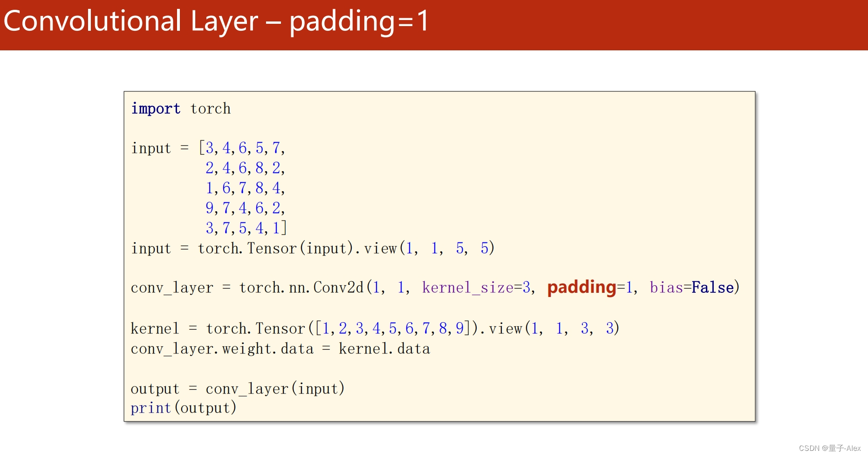
Task: Click the input row '[3,4,6,5,7,'
Action: (242, 148)
